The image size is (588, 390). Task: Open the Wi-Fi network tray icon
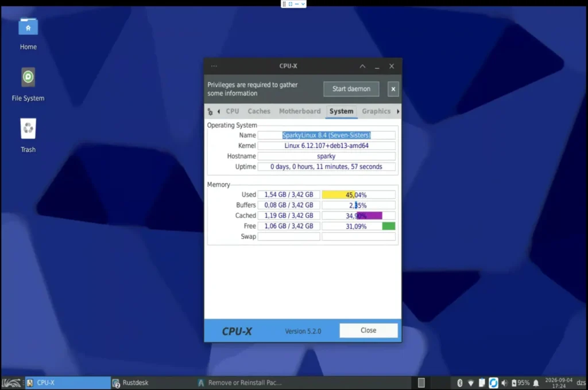pyautogui.click(x=471, y=383)
